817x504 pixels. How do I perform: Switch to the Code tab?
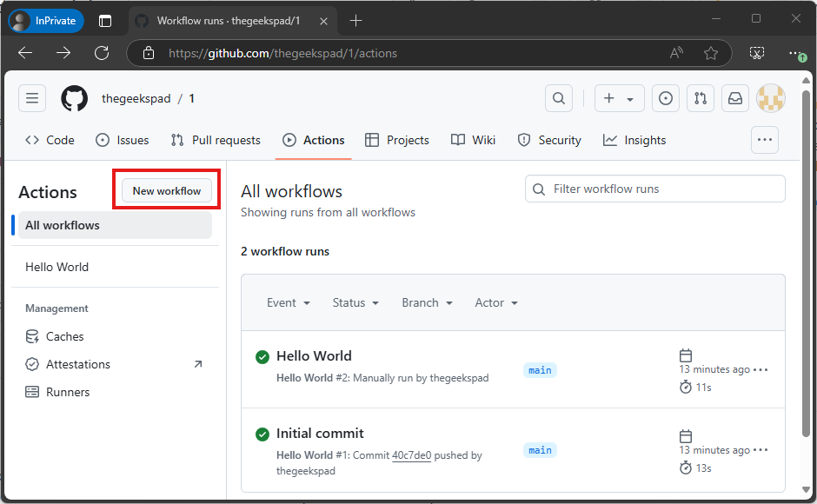(x=50, y=140)
